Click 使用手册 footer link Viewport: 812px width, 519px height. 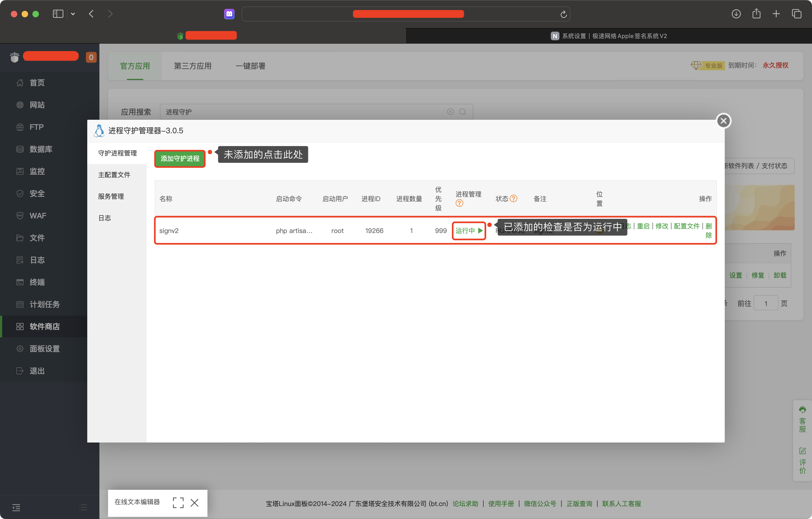coord(501,504)
